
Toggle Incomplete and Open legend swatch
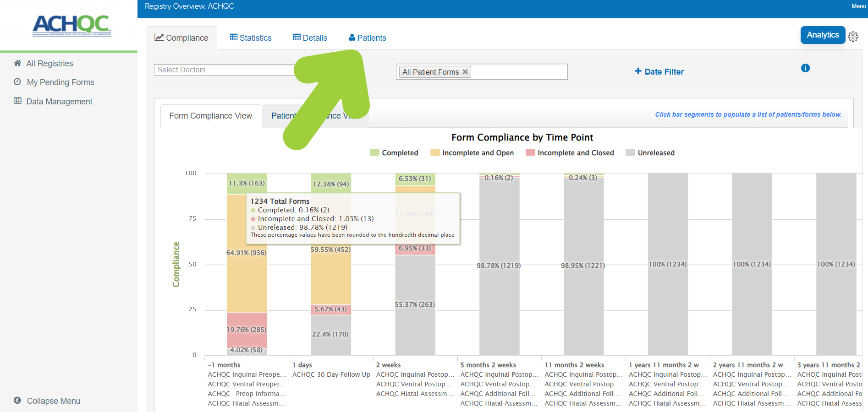435,152
